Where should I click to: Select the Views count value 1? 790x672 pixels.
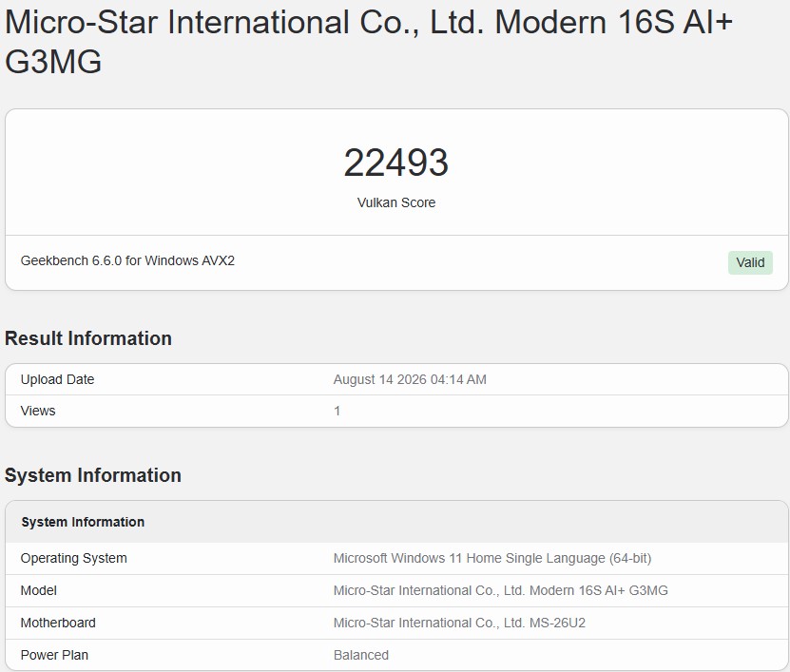337,411
